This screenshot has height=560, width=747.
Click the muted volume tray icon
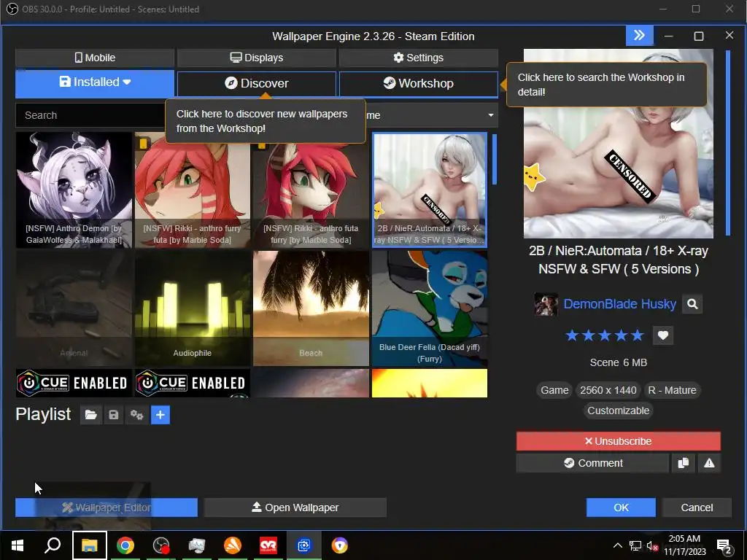click(651, 545)
